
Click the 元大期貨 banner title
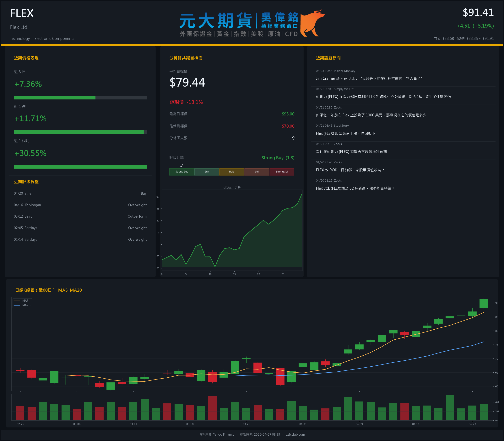216,21
